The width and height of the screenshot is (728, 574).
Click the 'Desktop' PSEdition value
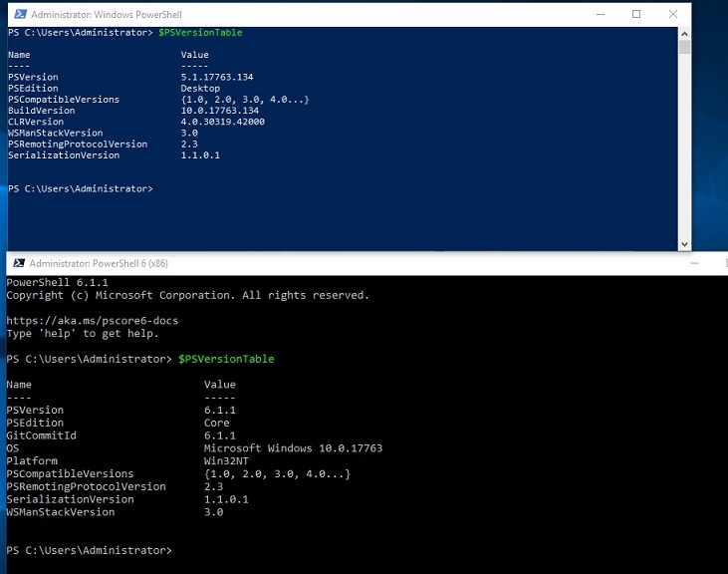point(200,89)
